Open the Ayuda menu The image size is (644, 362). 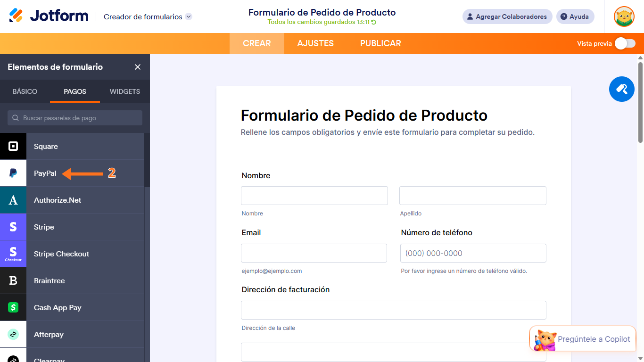point(575,16)
